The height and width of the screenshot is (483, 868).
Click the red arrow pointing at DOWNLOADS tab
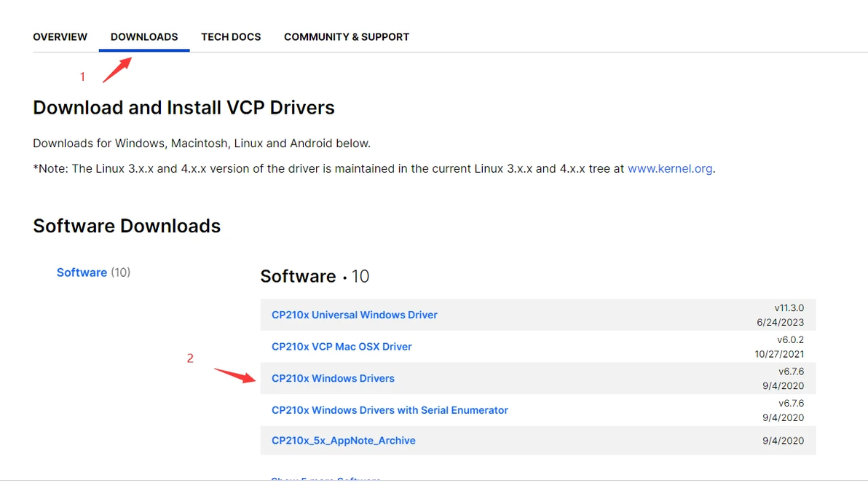[x=117, y=69]
